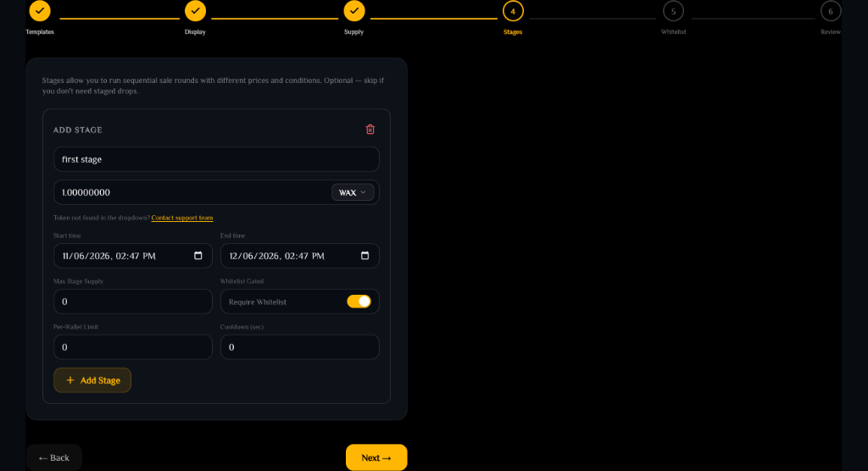Viewport: 868px width, 471px height.
Task: Jump to step 6 Review circle
Action: (x=831, y=11)
